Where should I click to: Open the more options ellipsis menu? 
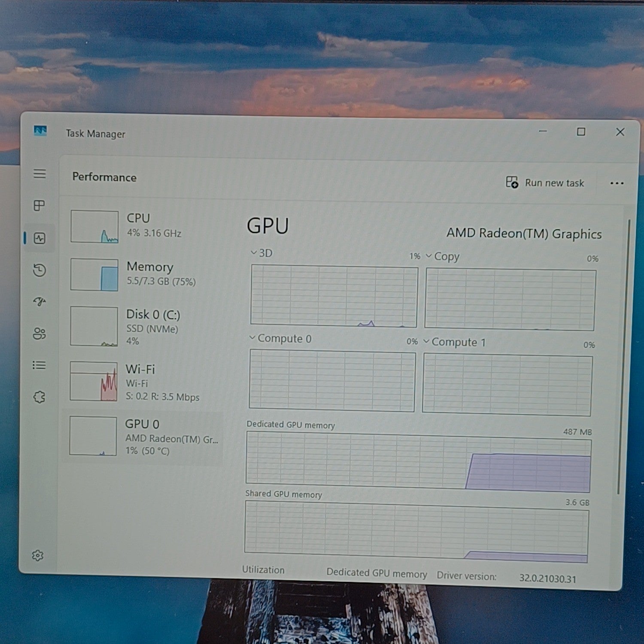pyautogui.click(x=617, y=183)
